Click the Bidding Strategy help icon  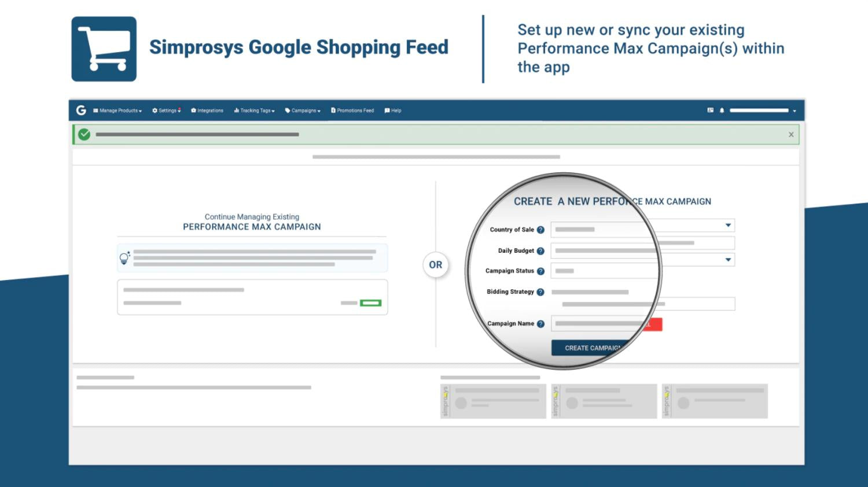(540, 292)
